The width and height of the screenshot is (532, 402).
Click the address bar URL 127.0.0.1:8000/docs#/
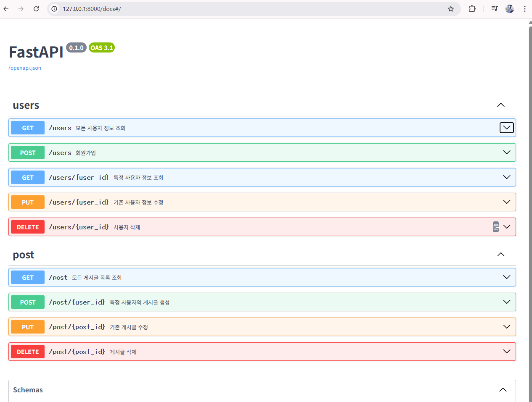click(x=92, y=9)
